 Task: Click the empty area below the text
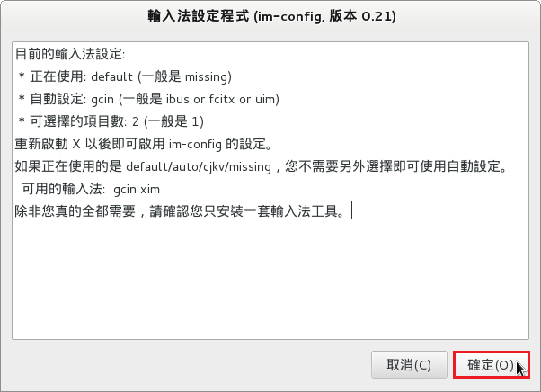[x=270, y=279]
